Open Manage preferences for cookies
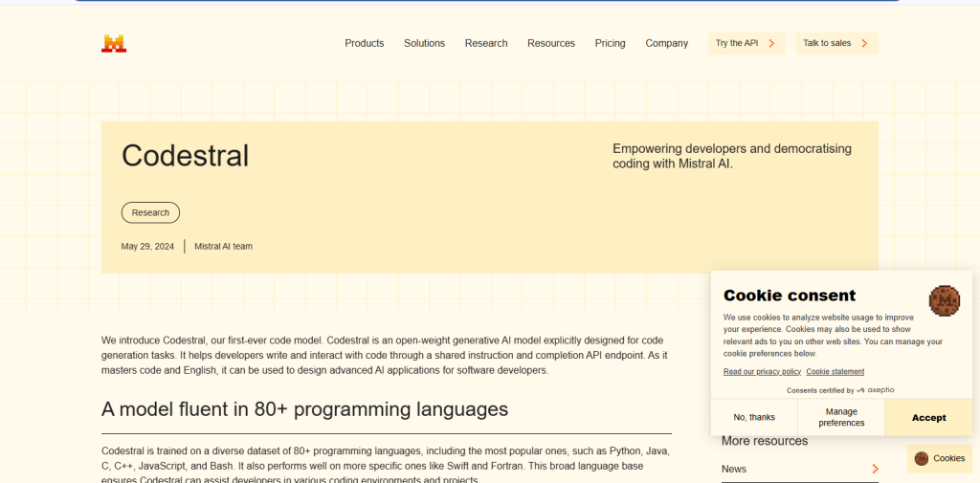Viewport: 980px width, 483px height. pyautogui.click(x=841, y=418)
